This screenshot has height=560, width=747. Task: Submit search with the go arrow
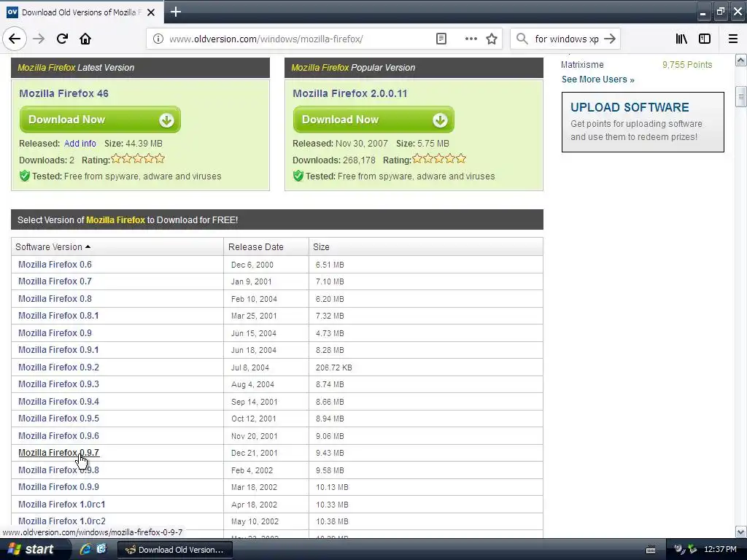[x=610, y=39]
